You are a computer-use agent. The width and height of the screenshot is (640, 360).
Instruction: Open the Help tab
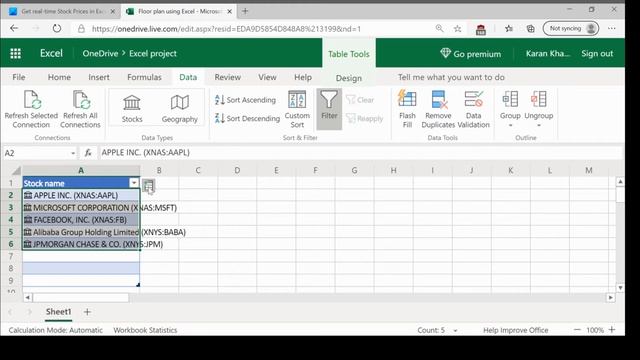303,77
